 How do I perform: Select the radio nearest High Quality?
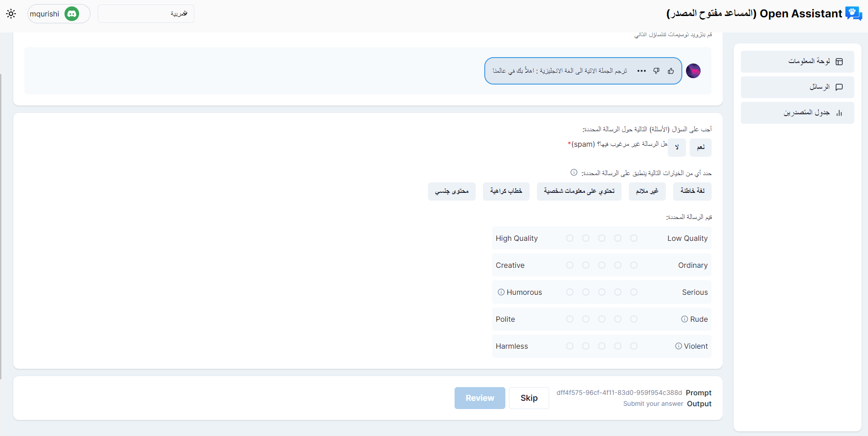click(x=570, y=238)
